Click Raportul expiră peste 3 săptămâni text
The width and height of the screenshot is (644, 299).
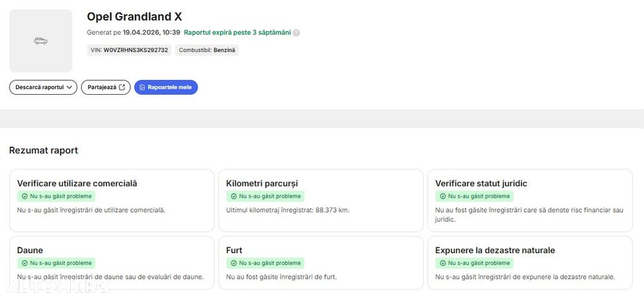coord(238,32)
